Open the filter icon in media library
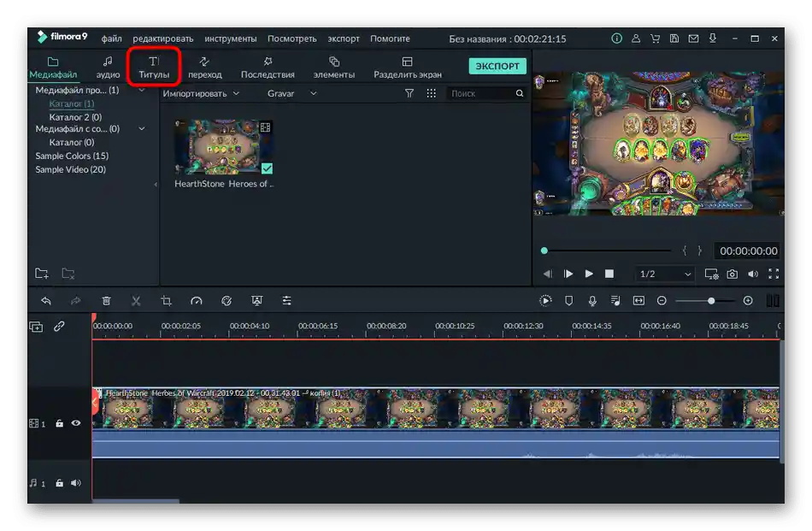812x531 pixels. click(409, 93)
